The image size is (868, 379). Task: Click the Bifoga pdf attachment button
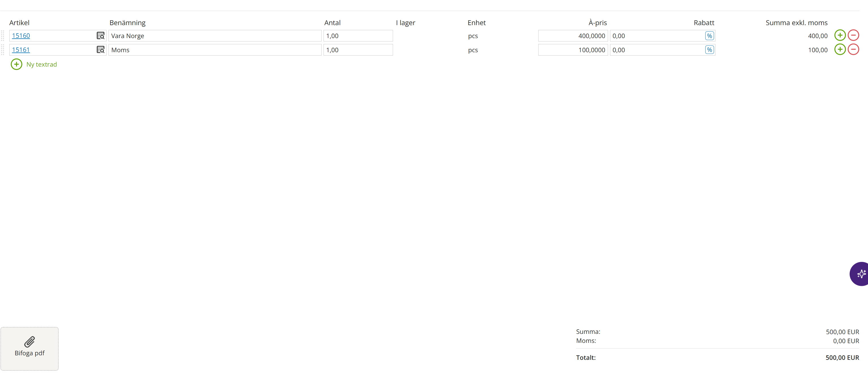tap(30, 348)
